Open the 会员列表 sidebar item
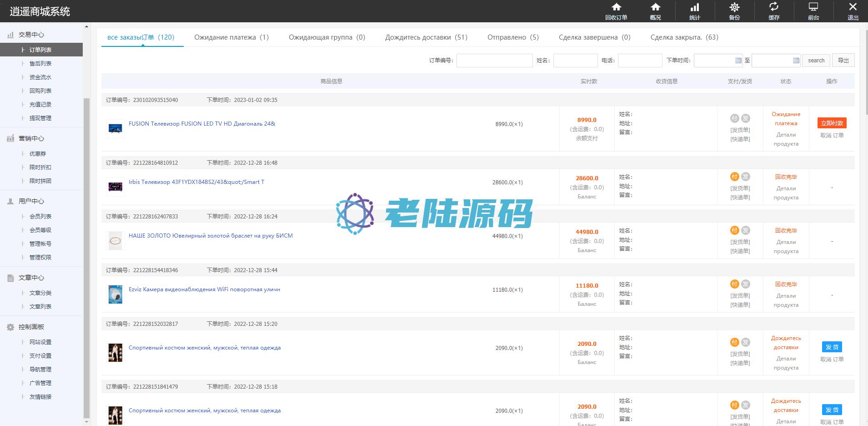The width and height of the screenshot is (868, 426). tap(40, 217)
